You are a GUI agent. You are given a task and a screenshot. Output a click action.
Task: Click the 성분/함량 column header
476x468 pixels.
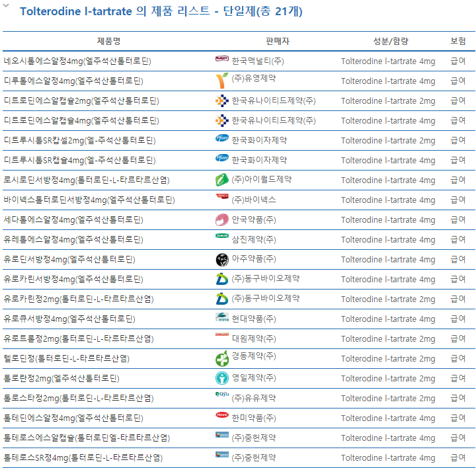coord(391,41)
